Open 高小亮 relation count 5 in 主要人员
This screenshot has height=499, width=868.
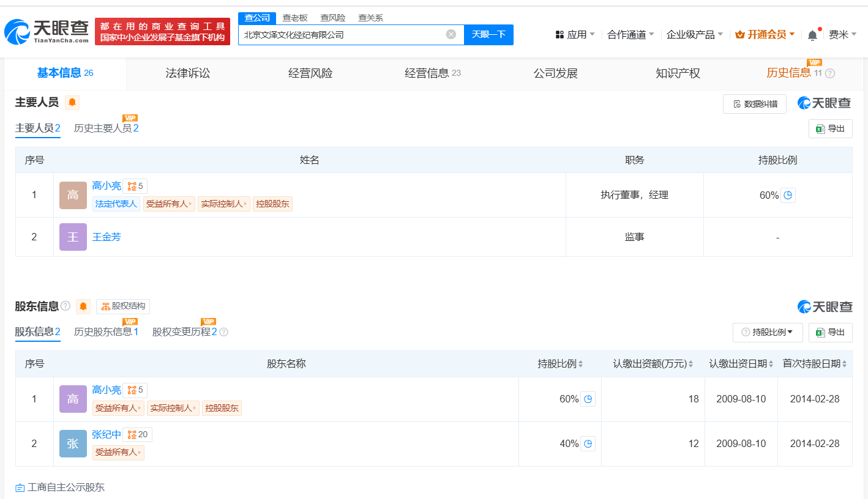135,187
